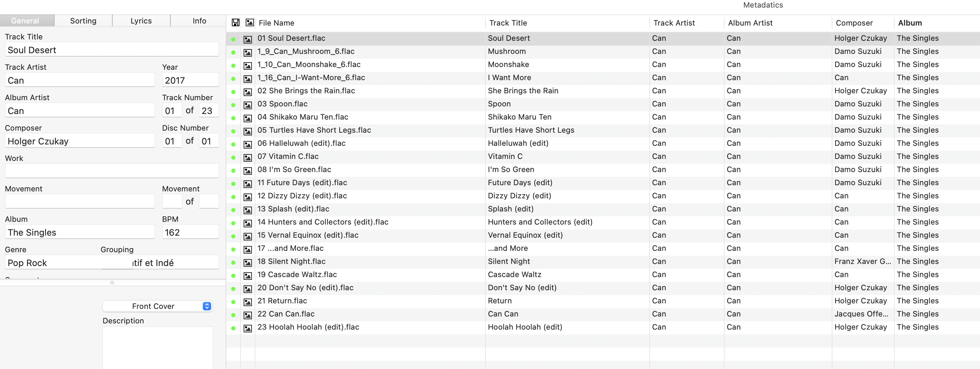Click the artwork icon for Can Can row
This screenshot has width=980, height=369.
tap(248, 315)
